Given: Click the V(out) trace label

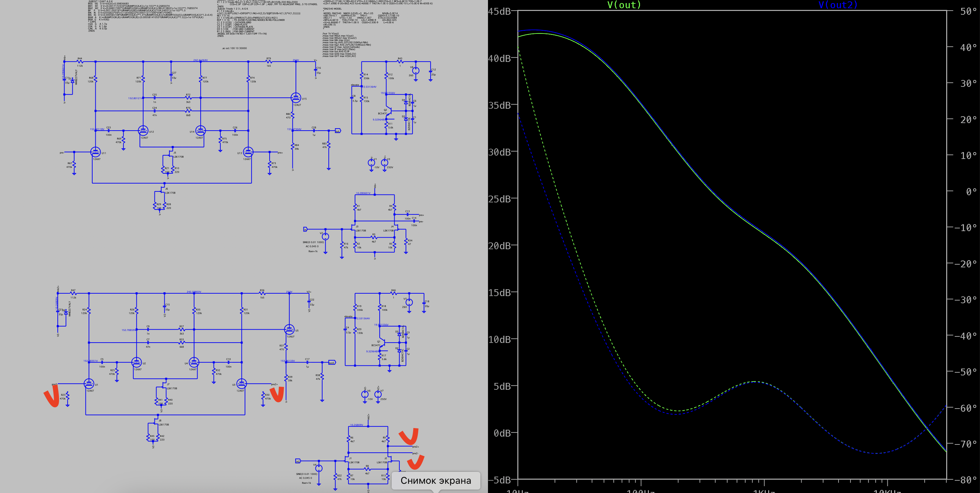Looking at the screenshot, I should pos(624,5).
